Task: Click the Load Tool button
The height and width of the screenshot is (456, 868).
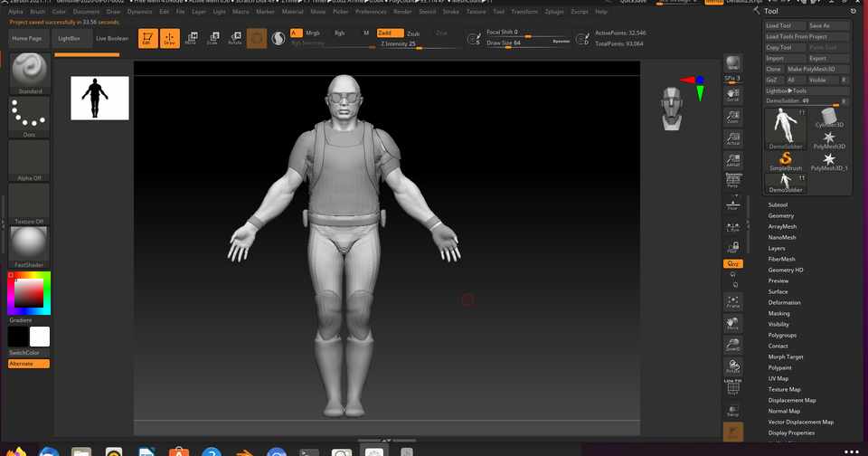Action: pos(778,25)
